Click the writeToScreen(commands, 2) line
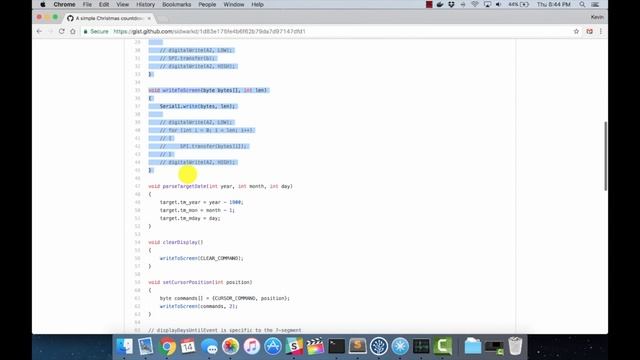This screenshot has height=360, width=640. tap(198, 306)
